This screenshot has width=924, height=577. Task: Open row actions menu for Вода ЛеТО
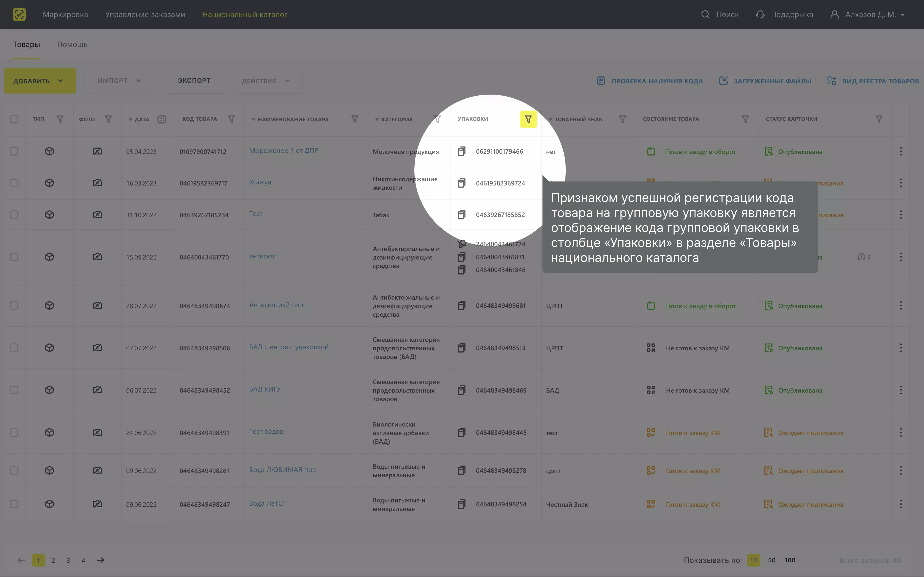(x=901, y=504)
